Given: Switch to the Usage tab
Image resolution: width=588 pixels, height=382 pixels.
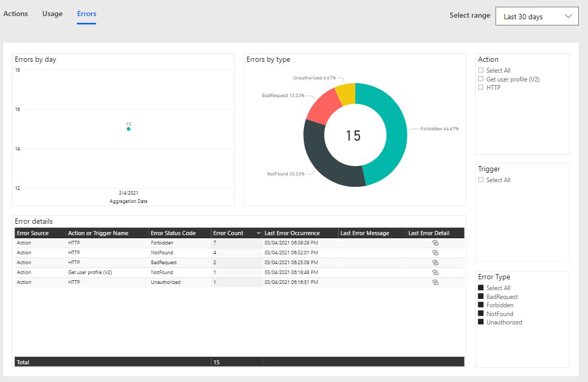Looking at the screenshot, I should (52, 13).
